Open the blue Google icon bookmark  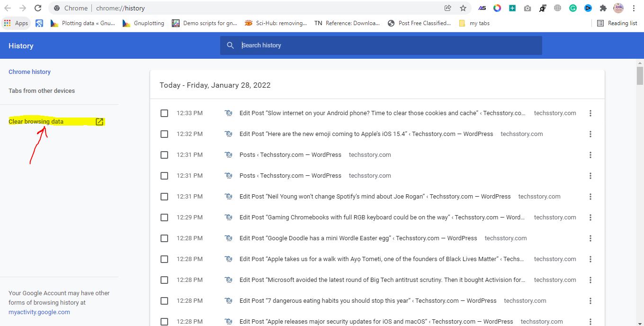tap(39, 23)
